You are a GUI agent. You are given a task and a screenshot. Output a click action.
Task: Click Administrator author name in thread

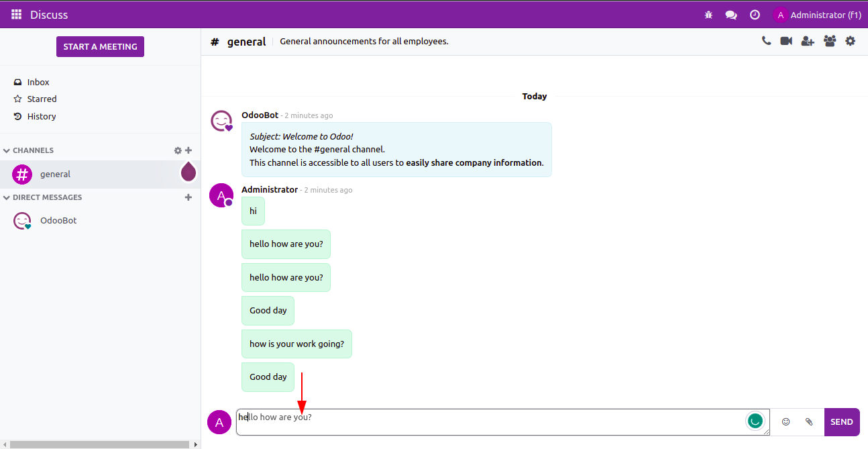click(x=270, y=189)
